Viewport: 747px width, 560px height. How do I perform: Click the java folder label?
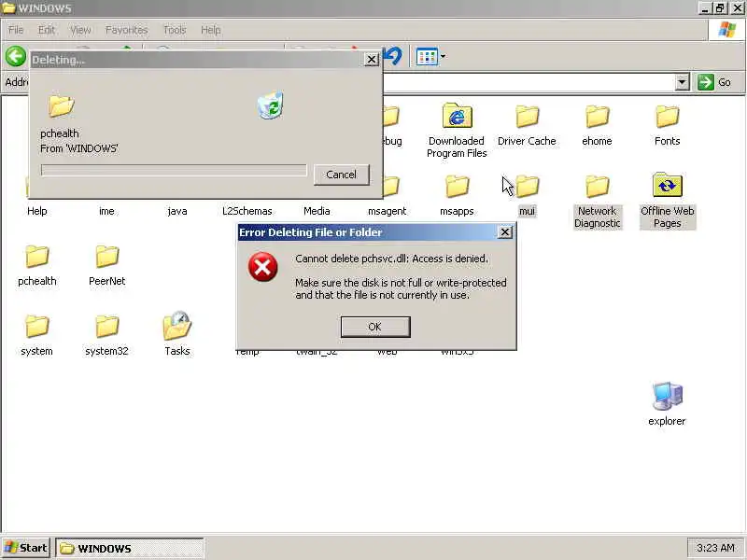pyautogui.click(x=177, y=211)
